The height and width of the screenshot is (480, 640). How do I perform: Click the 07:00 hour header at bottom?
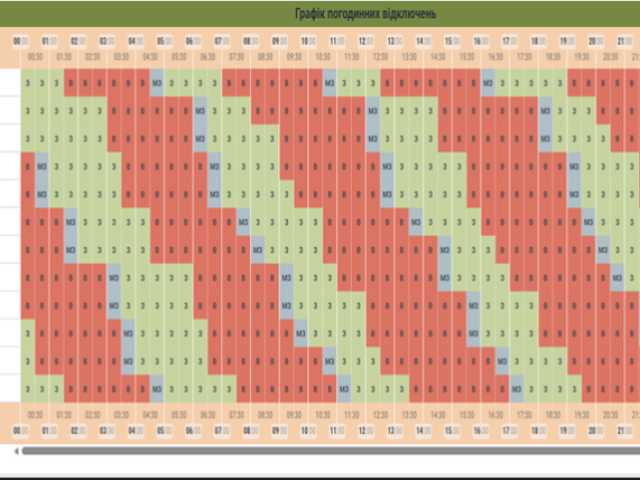tap(223, 430)
